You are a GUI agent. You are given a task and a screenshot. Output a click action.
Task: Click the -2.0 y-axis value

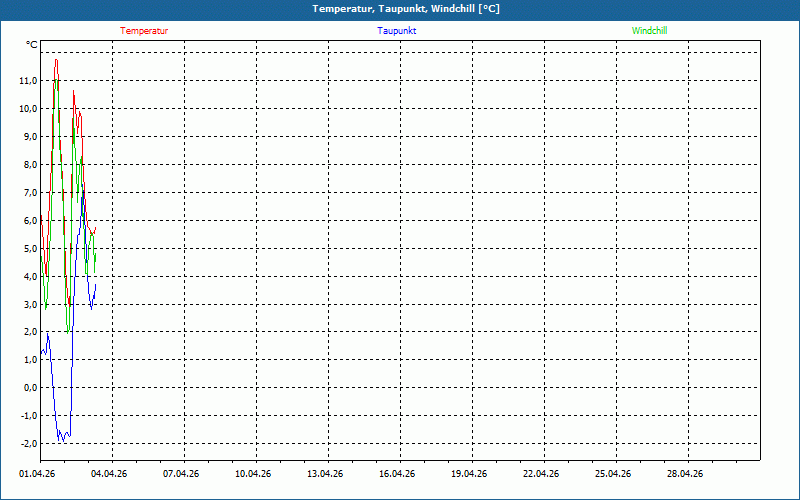27,444
